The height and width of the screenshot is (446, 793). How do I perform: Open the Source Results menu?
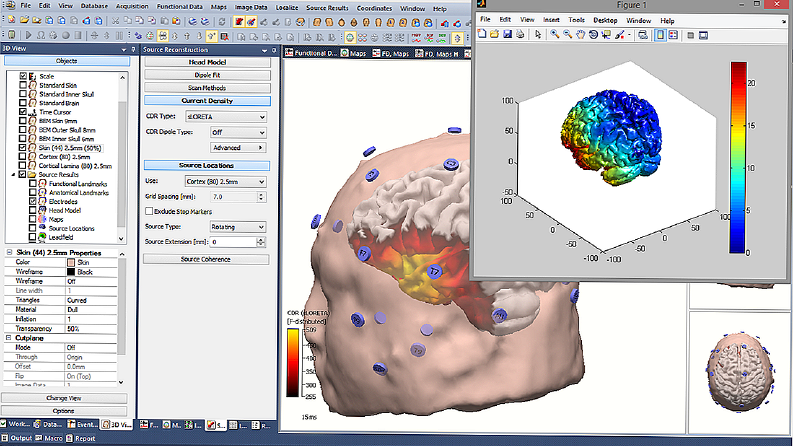click(x=327, y=8)
